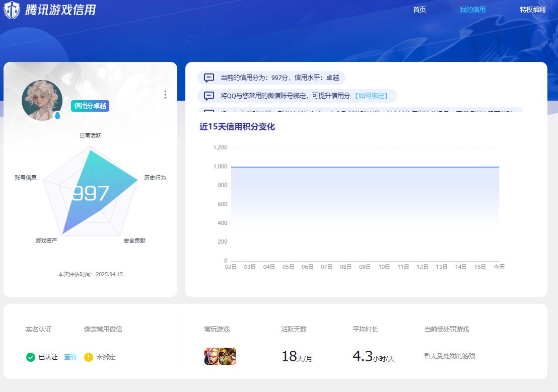
Task: Click 本次评估时间: 2025.04.15 text
Action: point(90,274)
